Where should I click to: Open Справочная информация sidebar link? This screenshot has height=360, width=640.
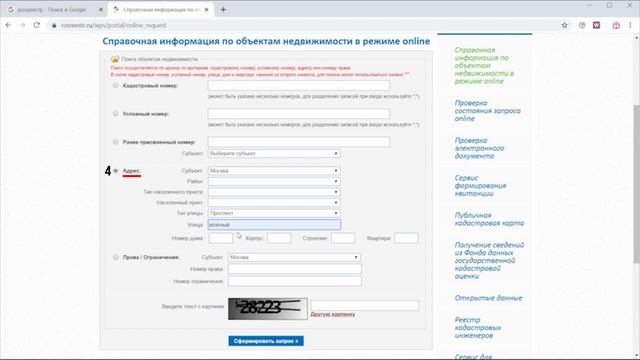click(484, 65)
